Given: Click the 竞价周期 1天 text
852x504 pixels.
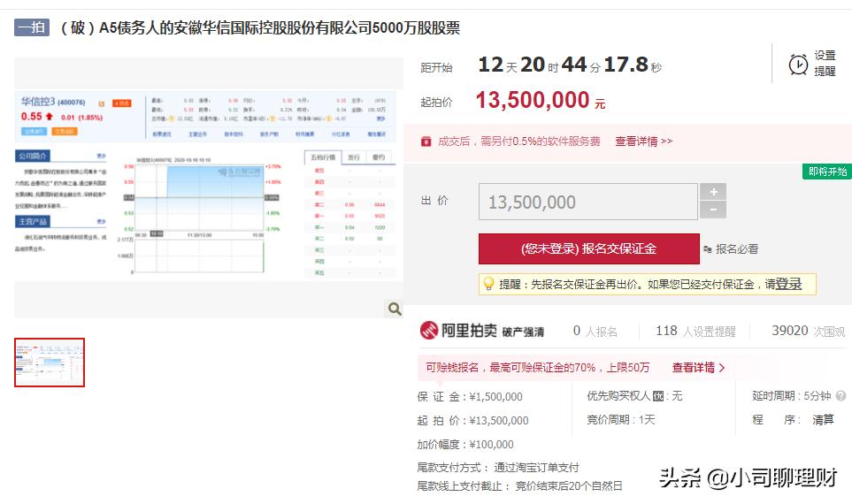Looking at the screenshot, I should click(x=621, y=420).
